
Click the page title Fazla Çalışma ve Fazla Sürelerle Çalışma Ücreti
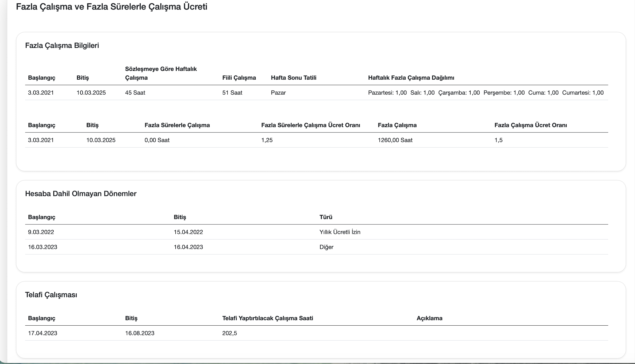(x=111, y=7)
